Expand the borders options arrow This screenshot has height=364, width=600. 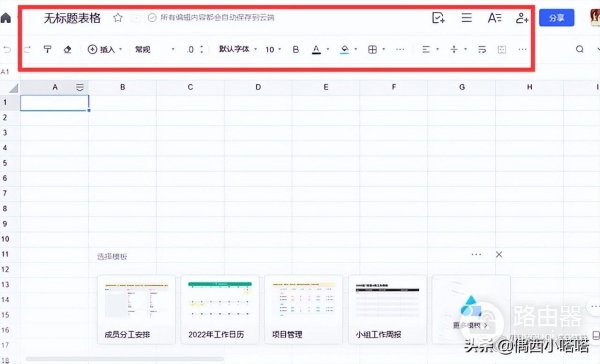pos(383,49)
